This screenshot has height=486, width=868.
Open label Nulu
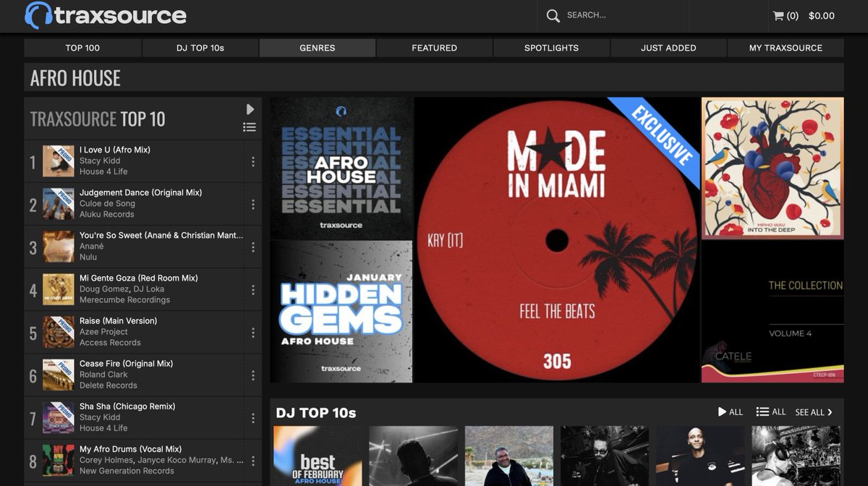(88, 257)
